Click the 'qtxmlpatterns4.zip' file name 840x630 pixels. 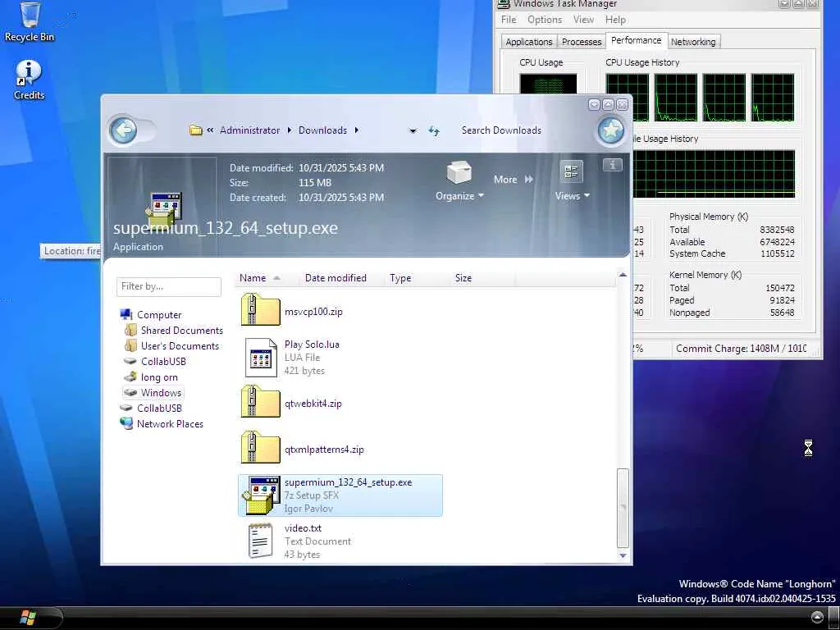coord(324,450)
